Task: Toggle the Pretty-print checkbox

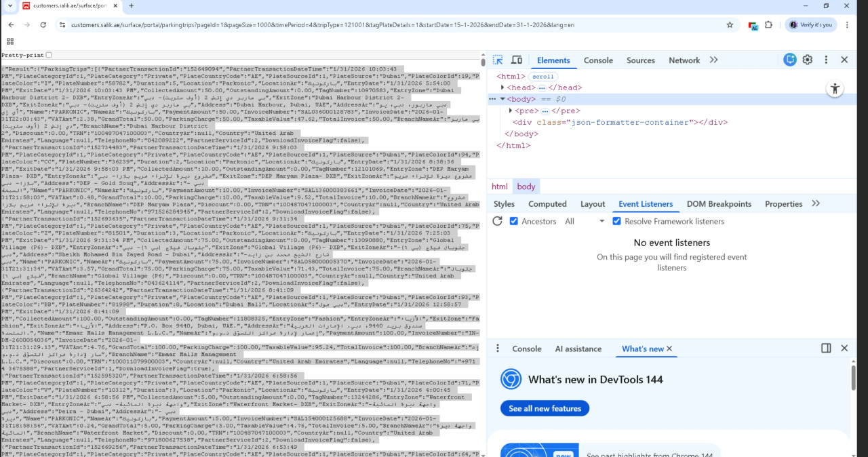Action: (47, 55)
